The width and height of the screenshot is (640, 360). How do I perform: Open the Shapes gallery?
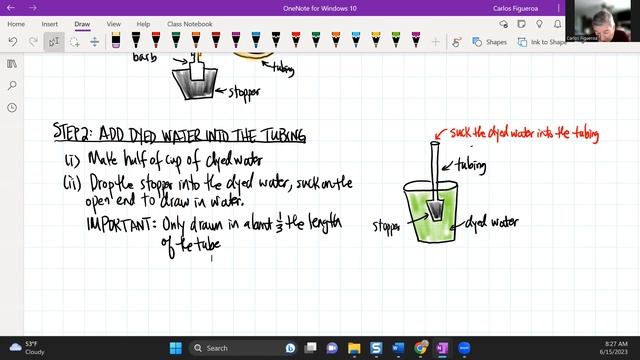pos(489,42)
